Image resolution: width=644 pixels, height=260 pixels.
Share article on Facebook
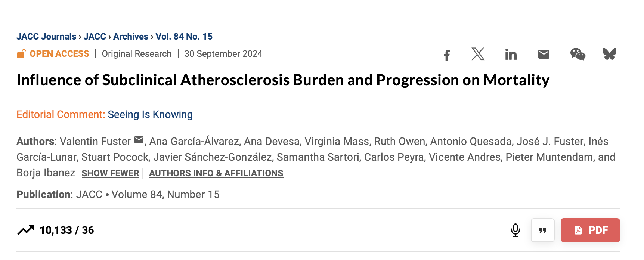coord(446,55)
